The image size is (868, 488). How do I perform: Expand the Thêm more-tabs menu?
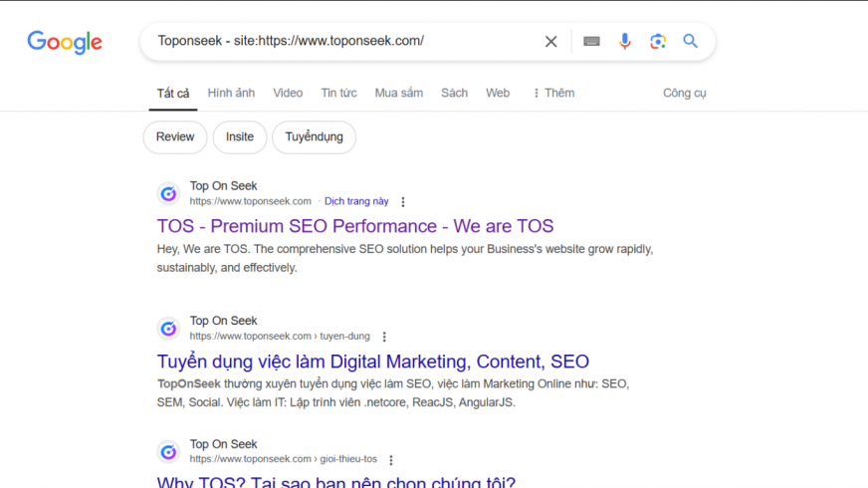click(x=552, y=94)
